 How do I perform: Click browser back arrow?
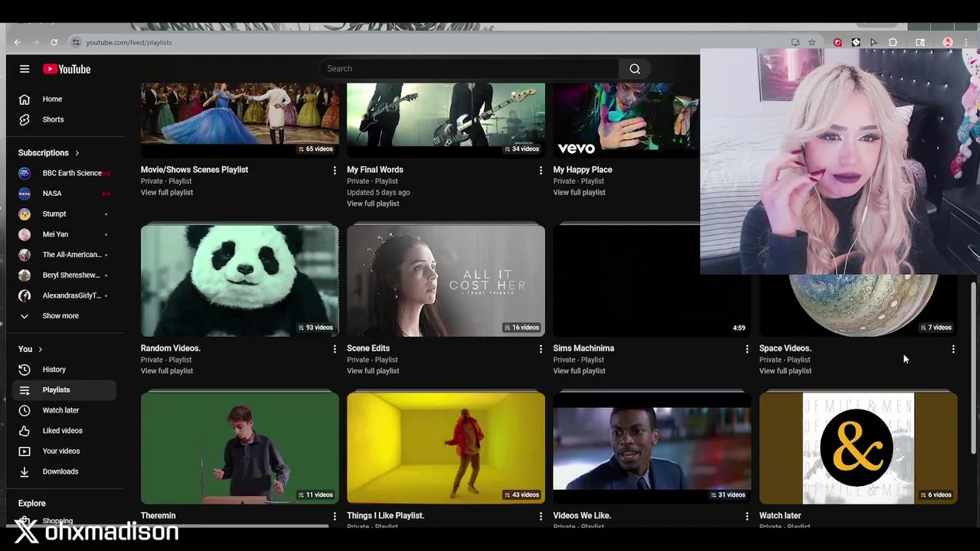(17, 42)
